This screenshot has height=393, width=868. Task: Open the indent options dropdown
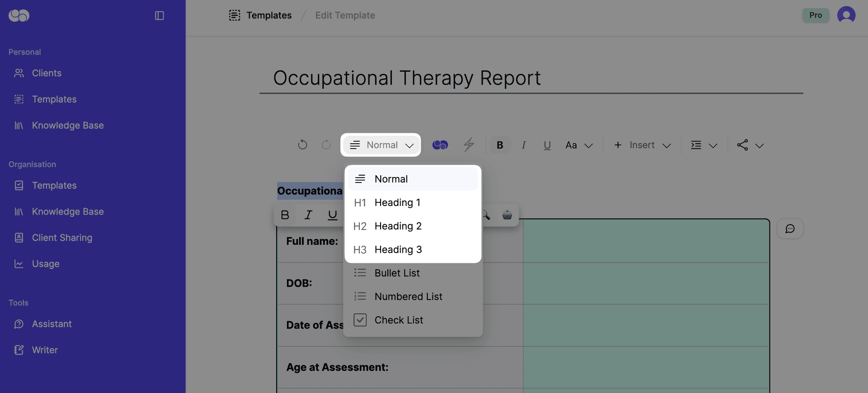704,145
